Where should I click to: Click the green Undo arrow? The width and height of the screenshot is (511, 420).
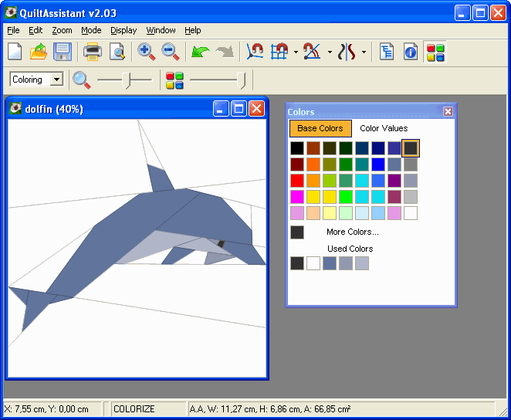pyautogui.click(x=200, y=52)
